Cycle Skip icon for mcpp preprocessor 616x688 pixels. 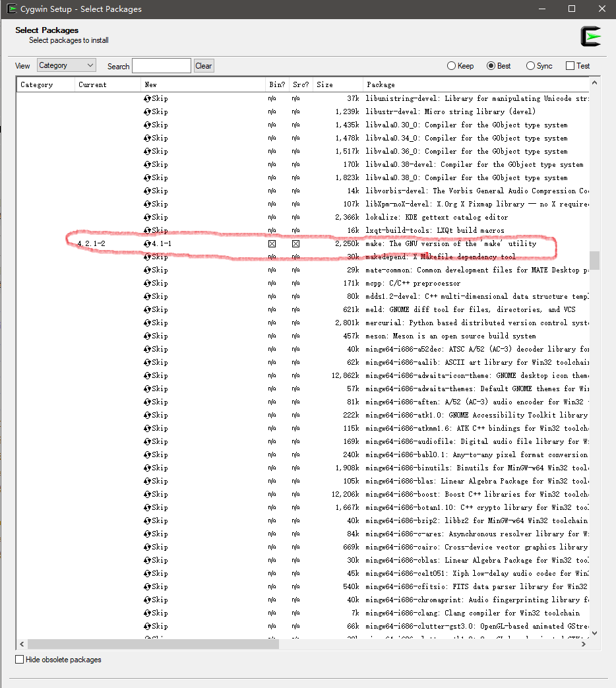[148, 283]
